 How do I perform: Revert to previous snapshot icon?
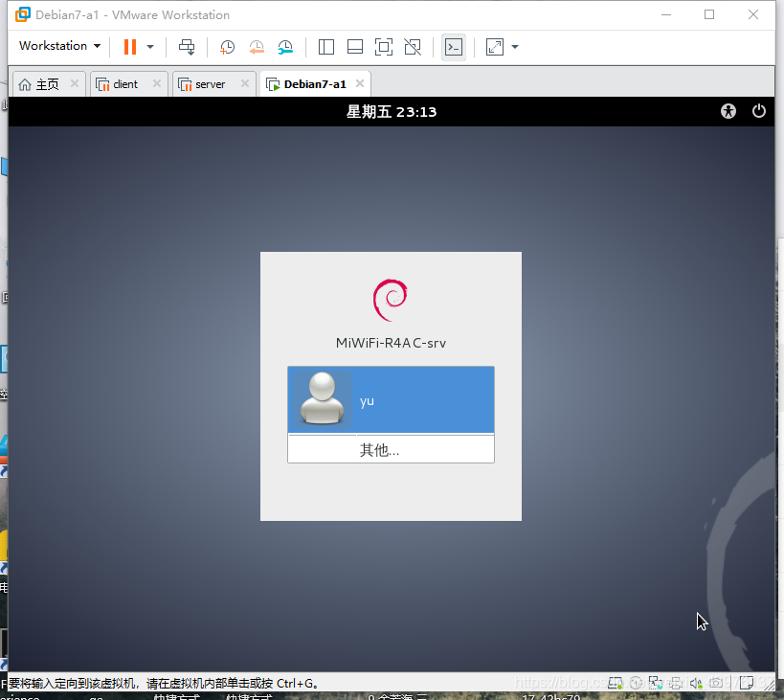click(x=257, y=47)
